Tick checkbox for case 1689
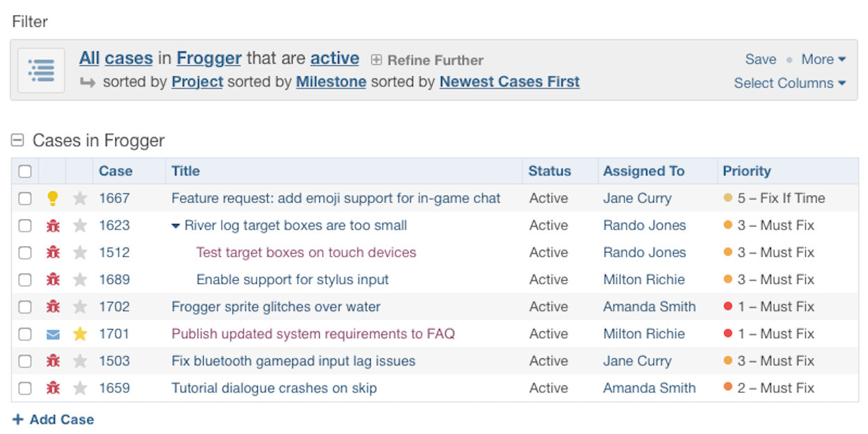This screenshot has width=868, height=434. [25, 280]
